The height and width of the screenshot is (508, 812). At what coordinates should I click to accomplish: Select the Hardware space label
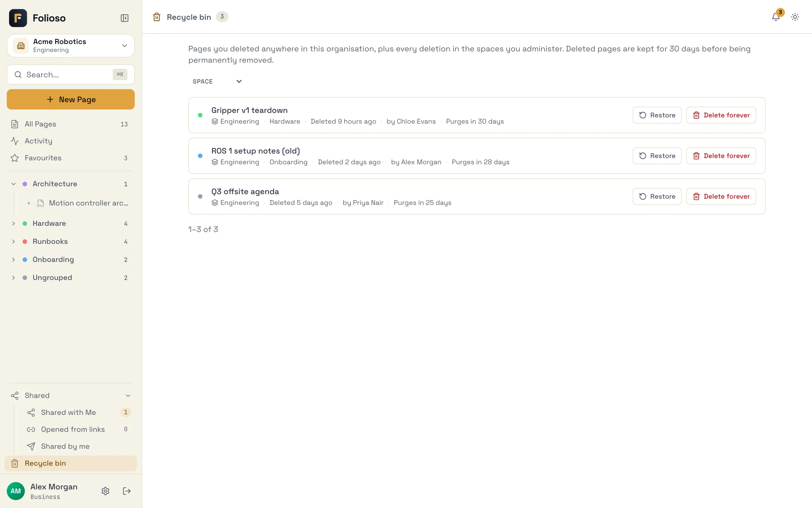tap(49, 224)
